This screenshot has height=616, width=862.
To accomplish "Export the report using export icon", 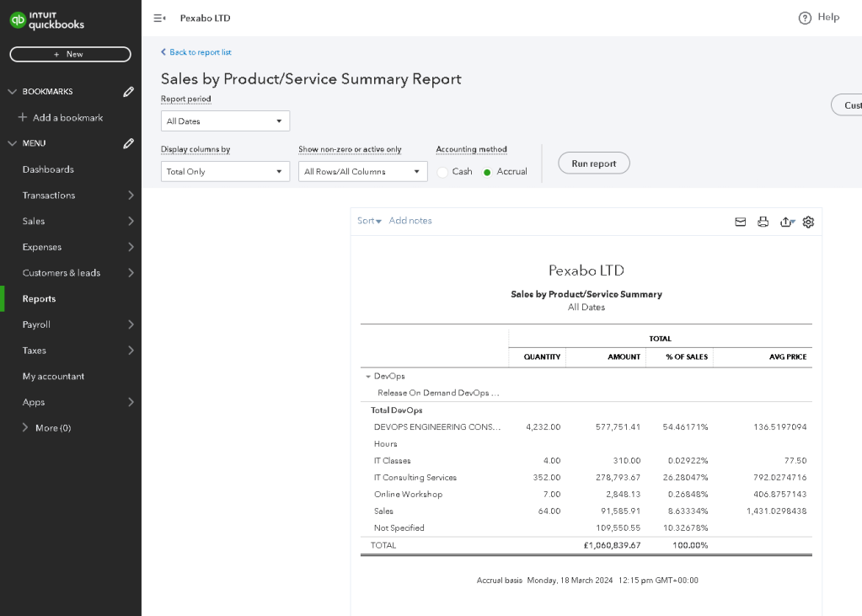I will (x=787, y=222).
